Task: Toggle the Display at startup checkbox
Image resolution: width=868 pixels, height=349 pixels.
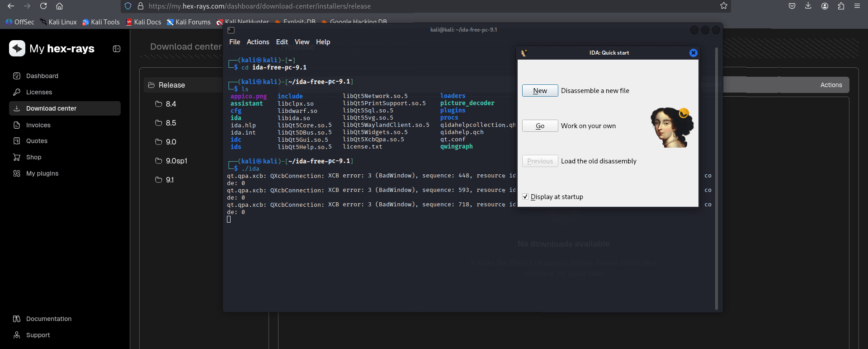Action: click(x=525, y=197)
